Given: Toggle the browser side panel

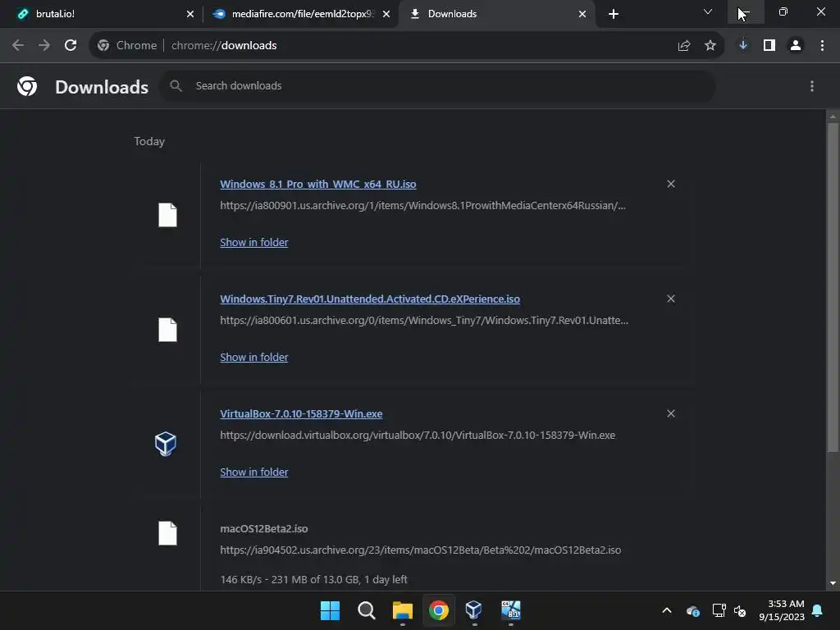Looking at the screenshot, I should coord(769,46).
